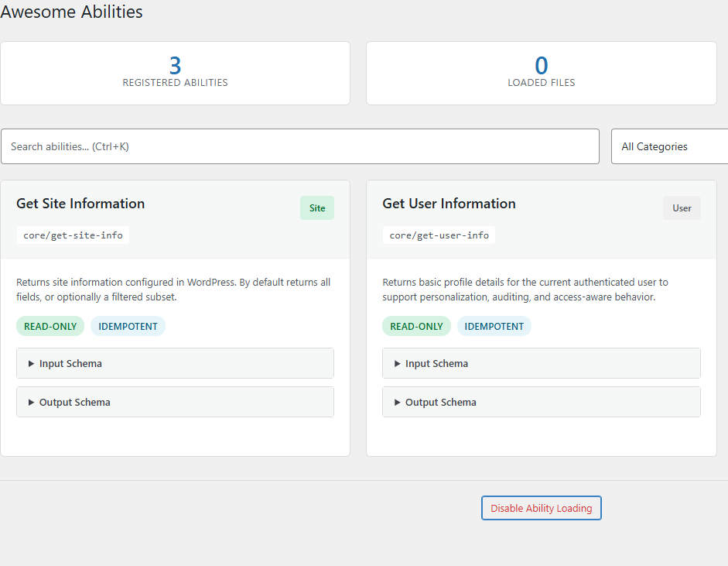The image size is (728, 566).
Task: Click the Get User Information card title
Action: point(449,204)
